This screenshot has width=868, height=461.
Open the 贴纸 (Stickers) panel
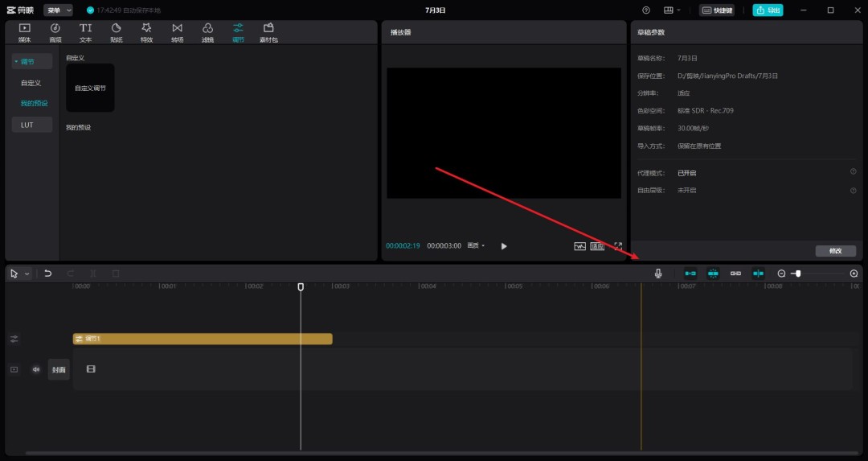(x=116, y=32)
